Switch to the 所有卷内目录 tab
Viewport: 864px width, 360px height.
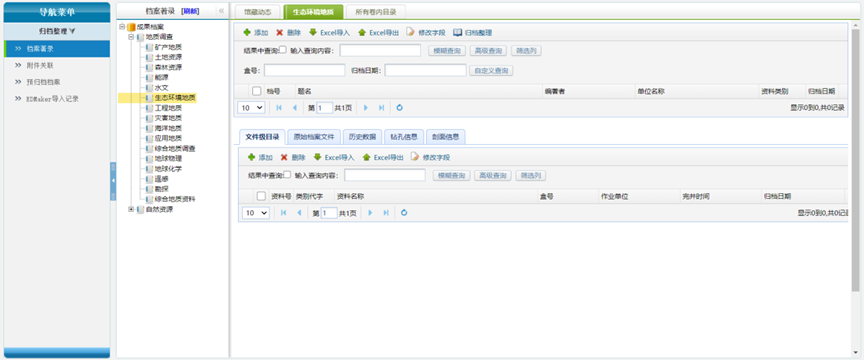(x=376, y=12)
